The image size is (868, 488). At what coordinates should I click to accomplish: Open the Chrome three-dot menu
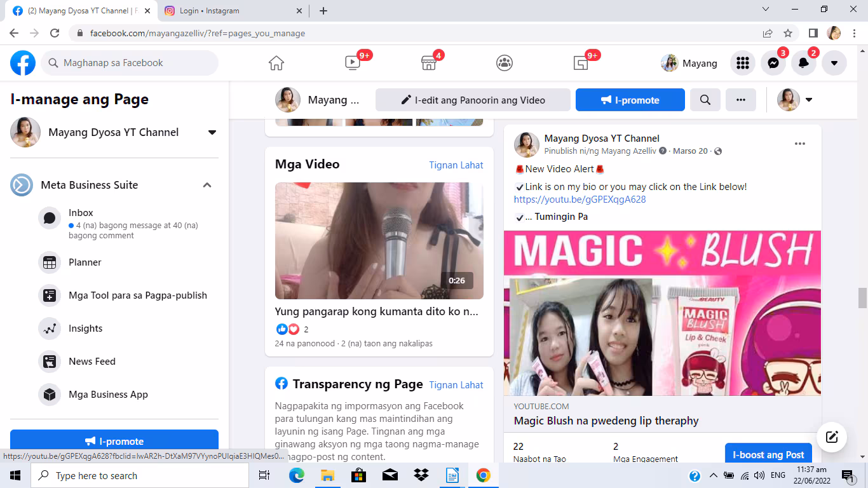(853, 33)
